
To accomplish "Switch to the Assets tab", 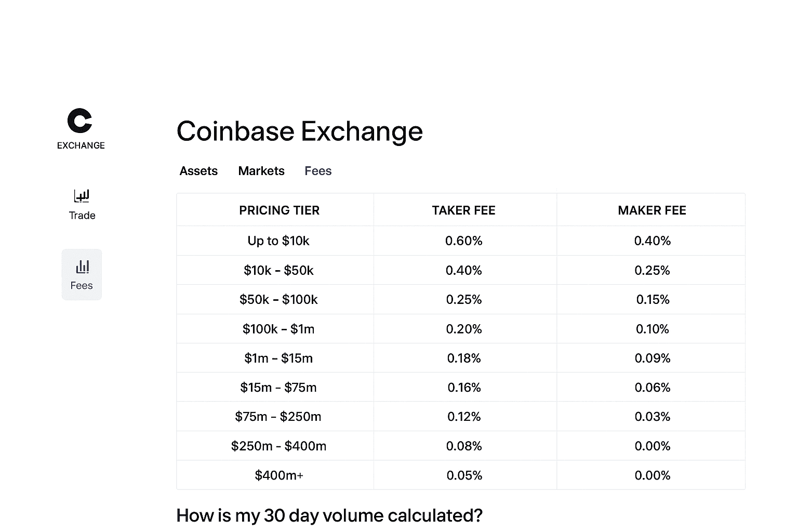I will click(198, 171).
